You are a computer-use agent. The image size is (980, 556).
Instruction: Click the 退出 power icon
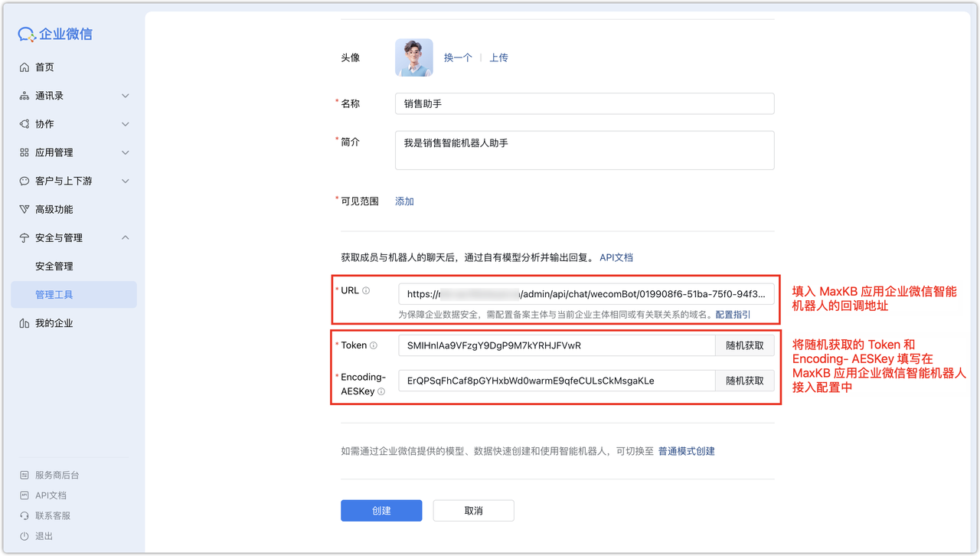[x=24, y=537]
